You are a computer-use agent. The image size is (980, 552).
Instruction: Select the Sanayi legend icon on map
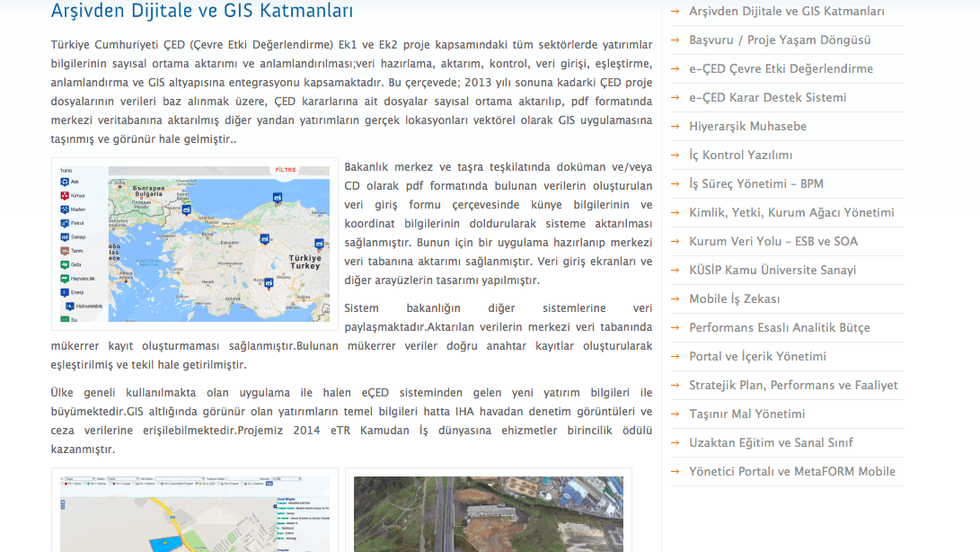pos(64,236)
